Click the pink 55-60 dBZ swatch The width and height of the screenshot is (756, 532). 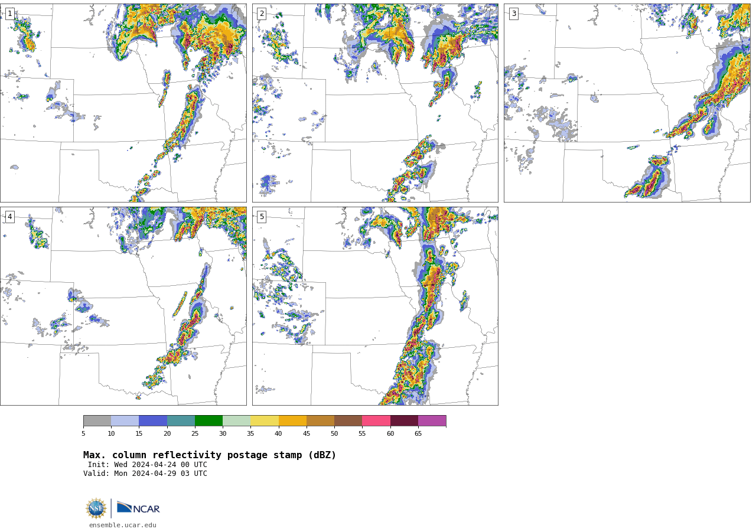tap(376, 421)
